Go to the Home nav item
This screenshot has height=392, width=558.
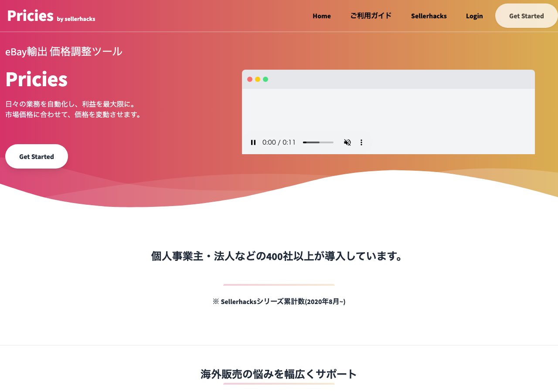[322, 16]
